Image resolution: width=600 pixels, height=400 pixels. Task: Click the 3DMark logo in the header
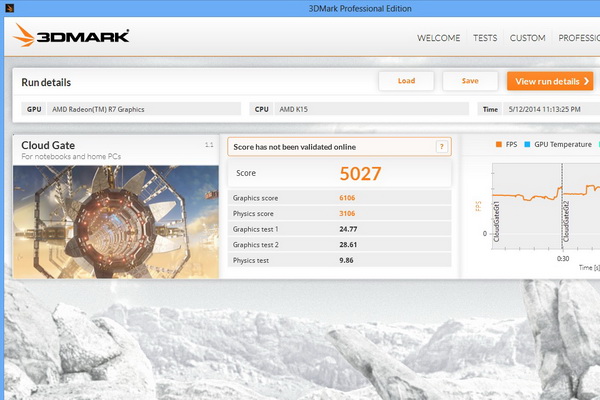[x=71, y=36]
